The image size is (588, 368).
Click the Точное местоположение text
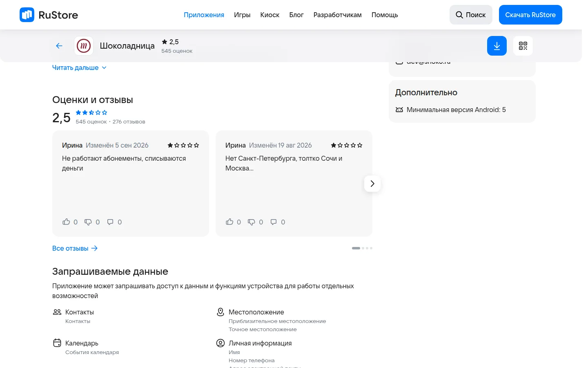[263, 330]
